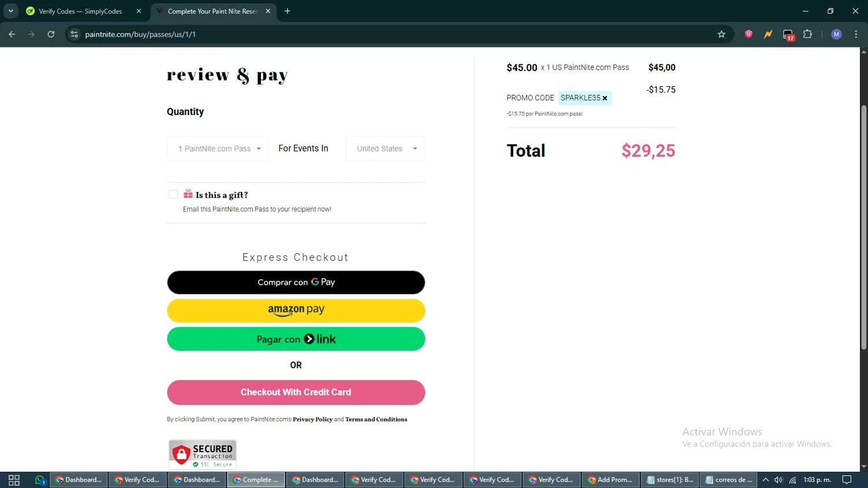
Task: Close the Verify Codes — SimplyCodes tab
Action: coord(139,11)
